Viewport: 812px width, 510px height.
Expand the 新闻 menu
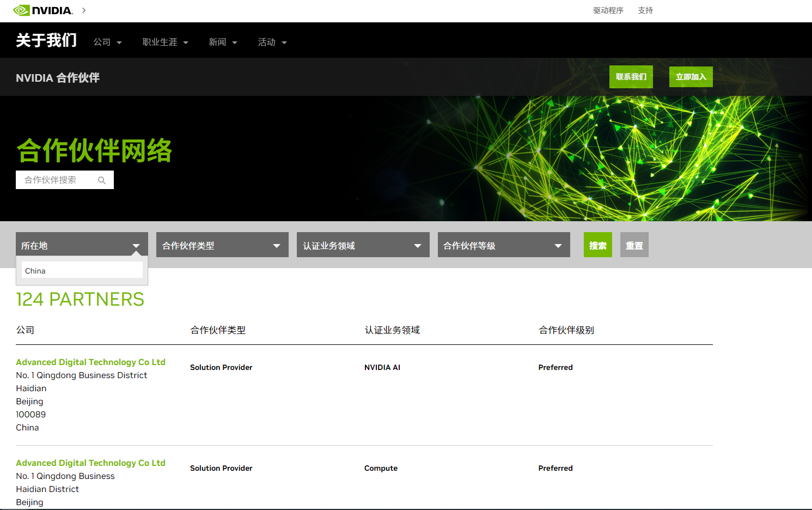(223, 42)
